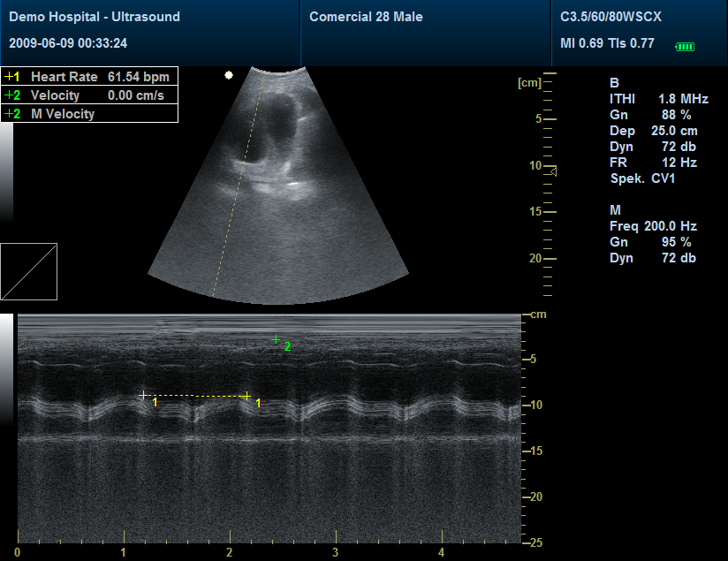Click the Dep 25.0 cm depth parameter
The height and width of the screenshot is (561, 728).
653,131
